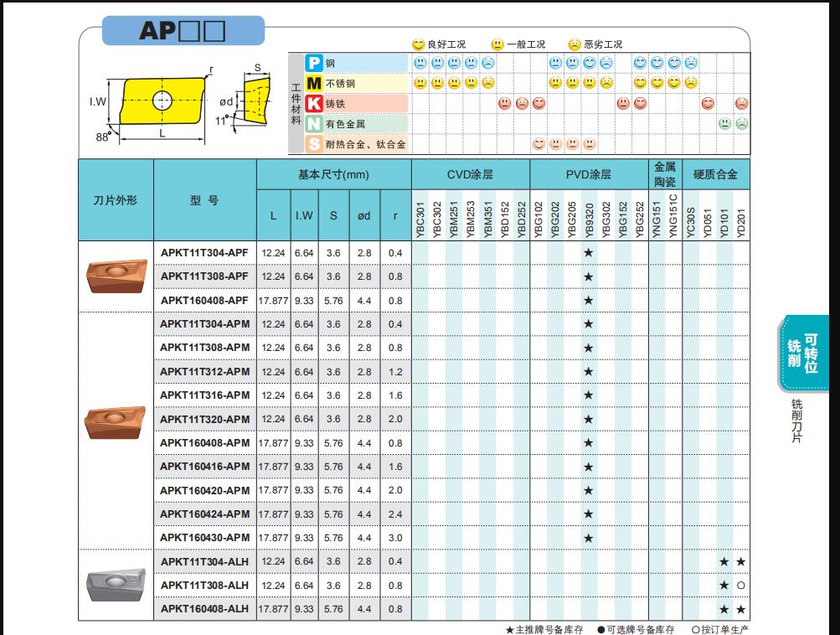Click the 硬质合金 column header
Image resolution: width=840 pixels, height=635 pixels.
pyautogui.click(x=716, y=174)
